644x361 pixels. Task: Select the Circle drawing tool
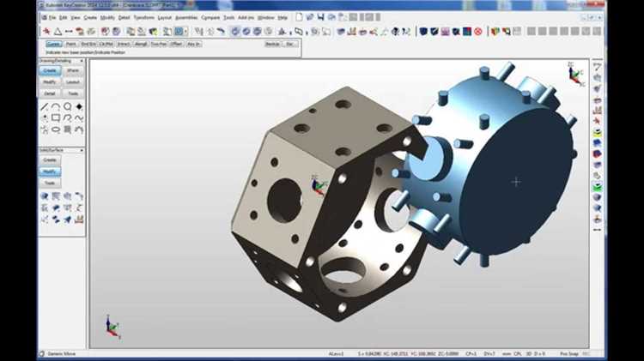click(67, 106)
